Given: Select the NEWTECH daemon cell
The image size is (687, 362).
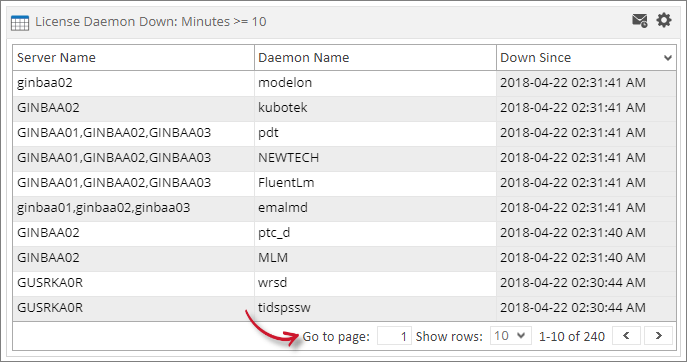Looking at the screenshot, I should tap(375, 158).
